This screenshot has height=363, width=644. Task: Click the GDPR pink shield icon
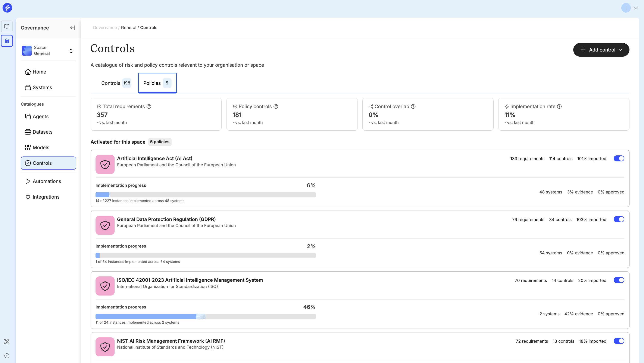point(105,225)
